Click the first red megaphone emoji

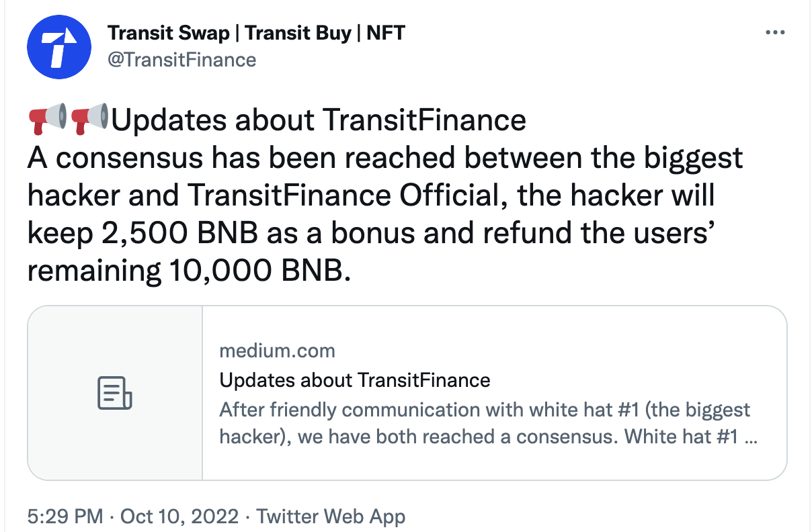[48, 120]
